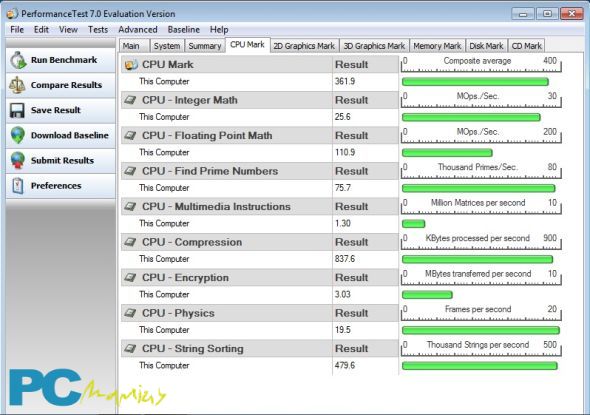Click the Submit Results button label
The width and height of the screenshot is (590, 415).
point(62,161)
